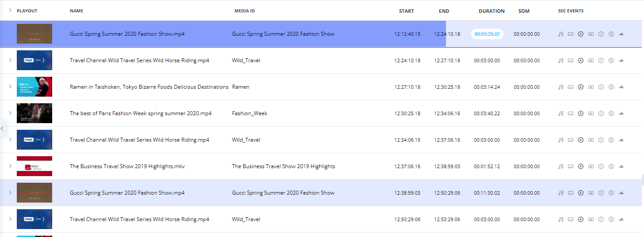
Task: Click the music note icon in 12:38:59 Gucci row
Action: tap(560, 193)
